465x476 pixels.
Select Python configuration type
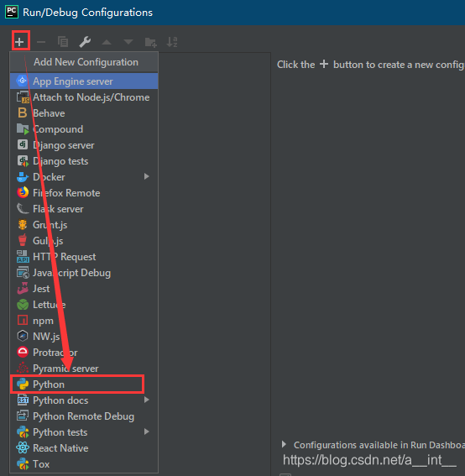pyautogui.click(x=84, y=384)
